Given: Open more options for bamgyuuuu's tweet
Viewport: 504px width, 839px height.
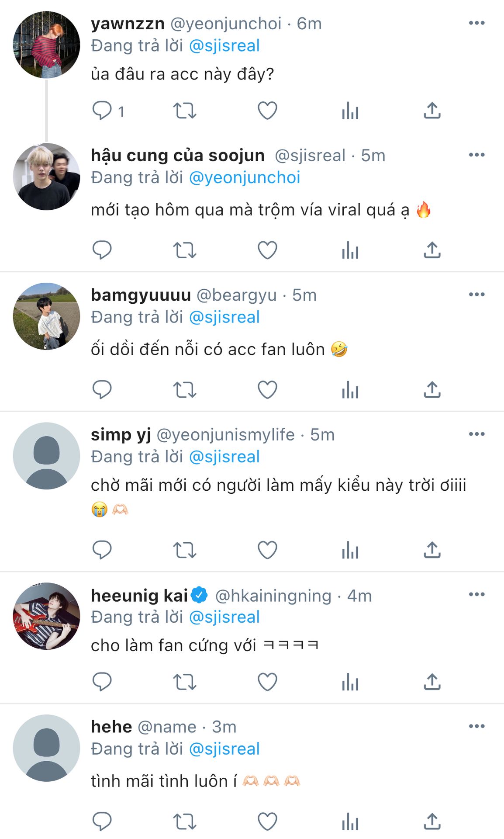Looking at the screenshot, I should pos(476,295).
